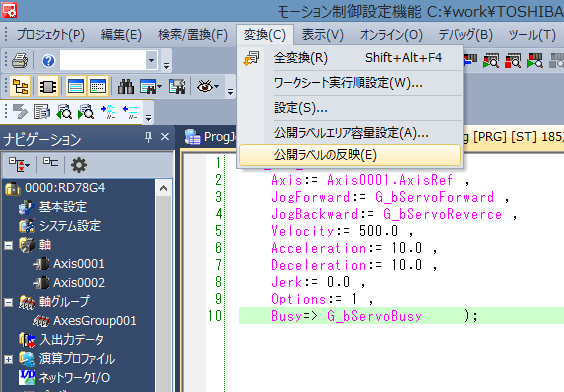Click the expand/collapse tree icon with dropdown in Navigation

click(x=19, y=165)
